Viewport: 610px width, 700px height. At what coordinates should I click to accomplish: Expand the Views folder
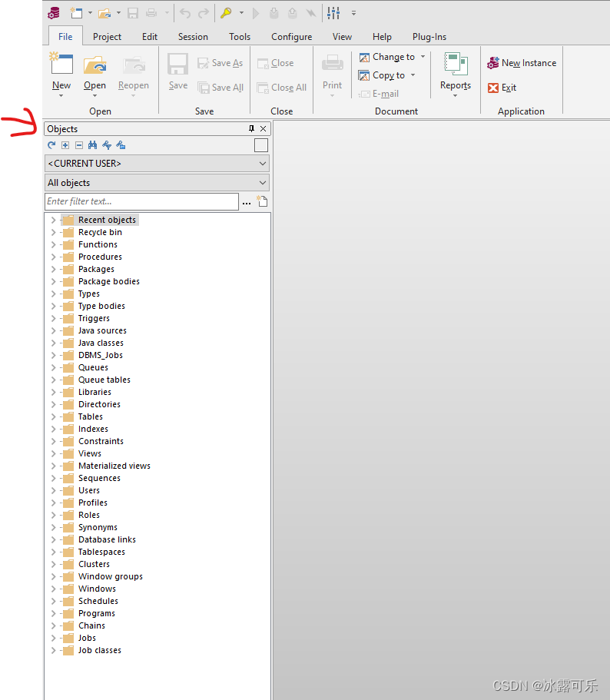click(x=53, y=453)
